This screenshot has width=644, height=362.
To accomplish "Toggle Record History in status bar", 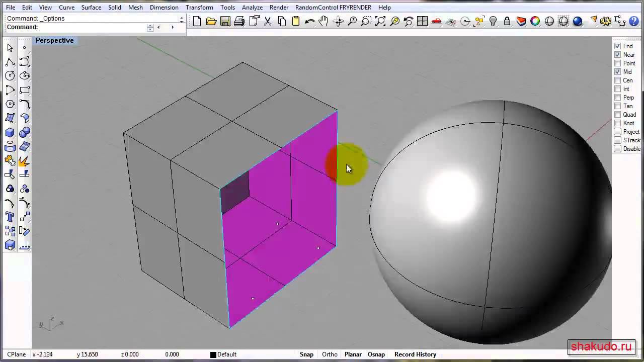I will pyautogui.click(x=415, y=354).
